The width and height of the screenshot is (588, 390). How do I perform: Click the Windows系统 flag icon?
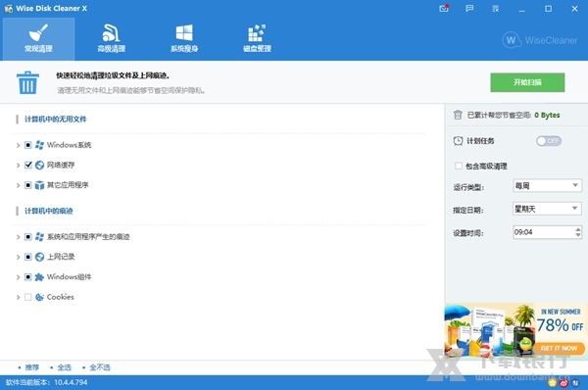pos(39,145)
